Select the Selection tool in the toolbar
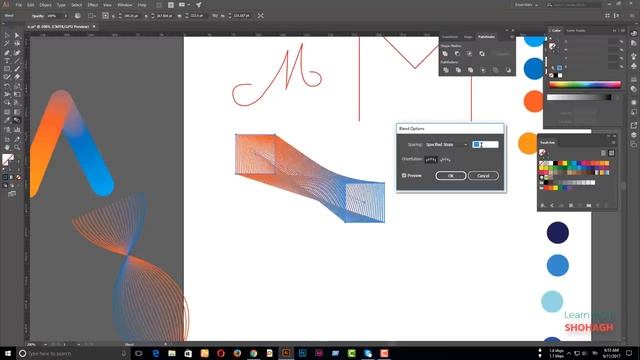 coord(7,36)
